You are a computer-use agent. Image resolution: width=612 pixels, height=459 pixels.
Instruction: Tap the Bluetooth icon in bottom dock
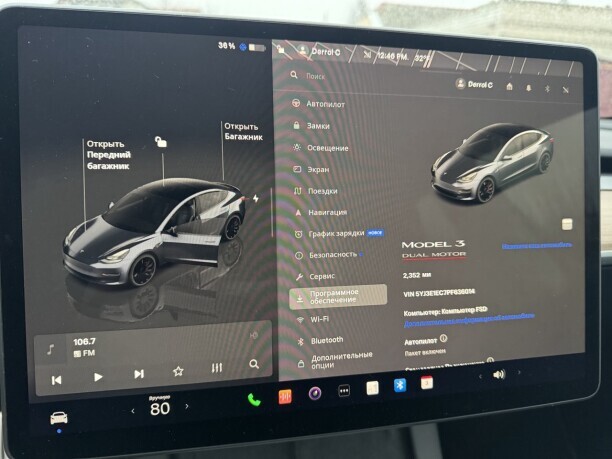pyautogui.click(x=400, y=386)
